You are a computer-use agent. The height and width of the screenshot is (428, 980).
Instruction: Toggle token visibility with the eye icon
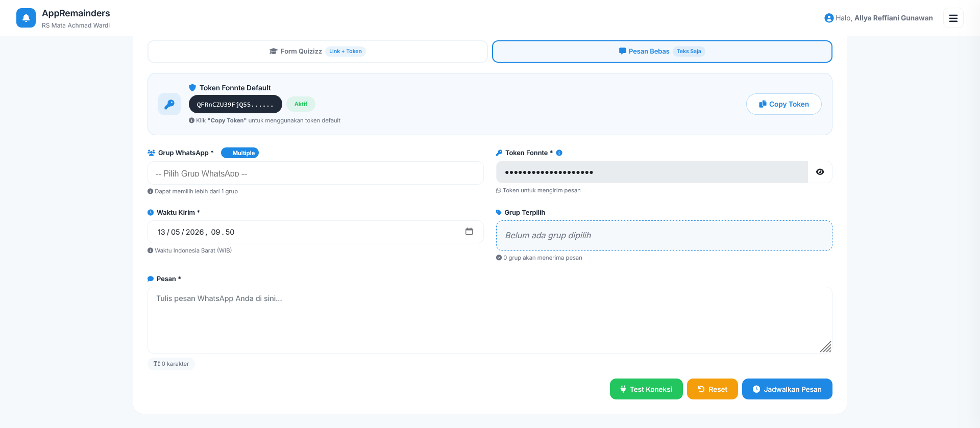[x=820, y=172]
